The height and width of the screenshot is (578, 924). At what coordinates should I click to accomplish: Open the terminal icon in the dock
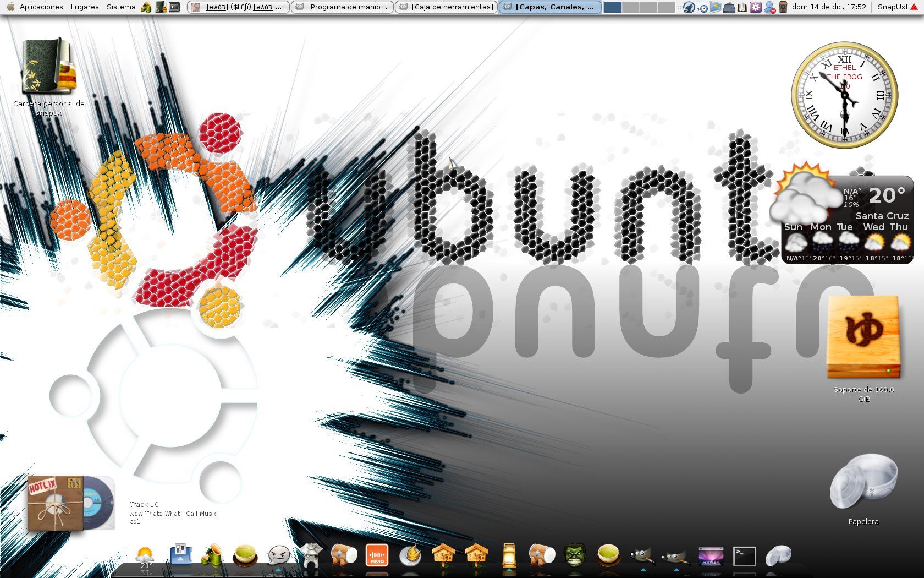744,556
